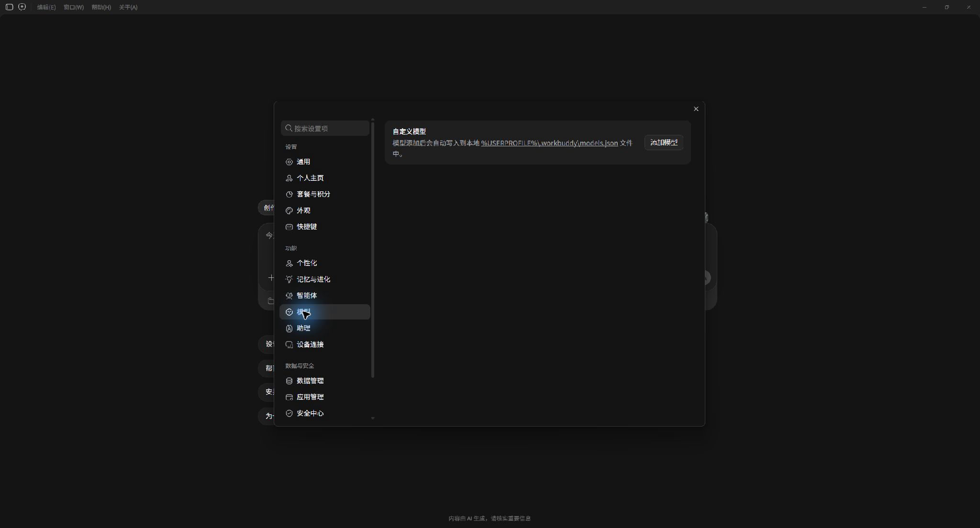This screenshot has height=528, width=980.
Task: Select 数据管理 database icon
Action: pyautogui.click(x=289, y=381)
